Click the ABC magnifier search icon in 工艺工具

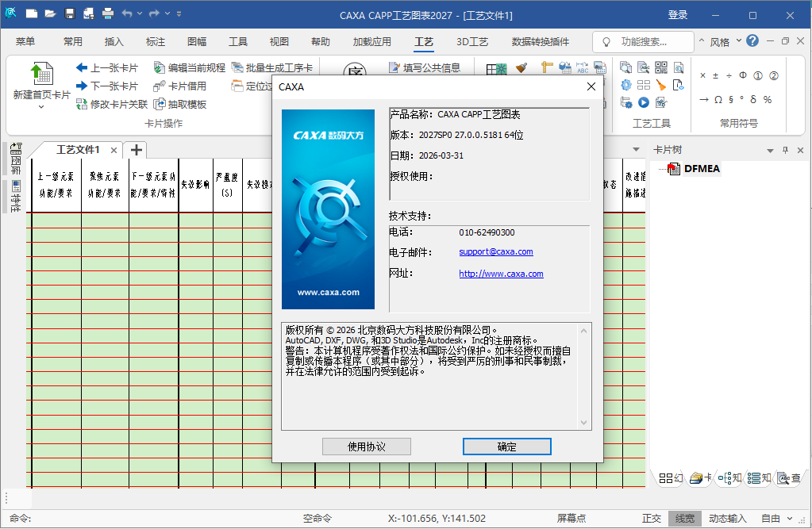click(643, 67)
